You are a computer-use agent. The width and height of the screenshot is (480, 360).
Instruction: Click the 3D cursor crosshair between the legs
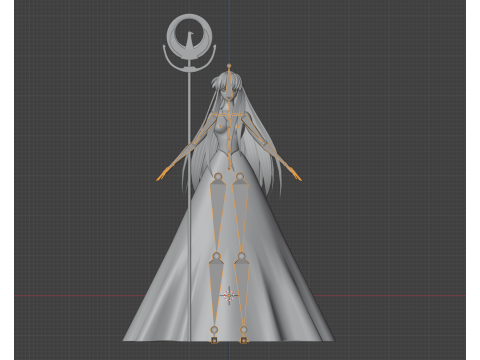click(229, 295)
